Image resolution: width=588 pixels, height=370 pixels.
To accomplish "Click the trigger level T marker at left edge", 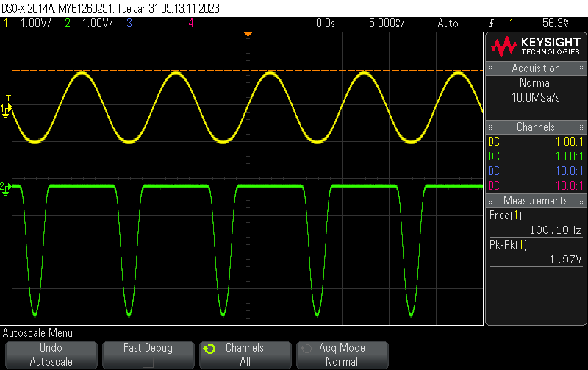I will [8, 98].
